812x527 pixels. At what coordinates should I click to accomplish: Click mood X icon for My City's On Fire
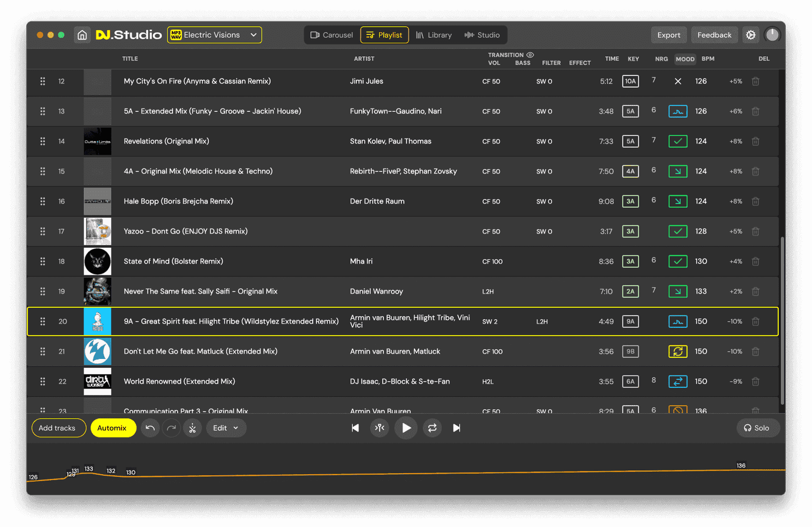click(678, 81)
